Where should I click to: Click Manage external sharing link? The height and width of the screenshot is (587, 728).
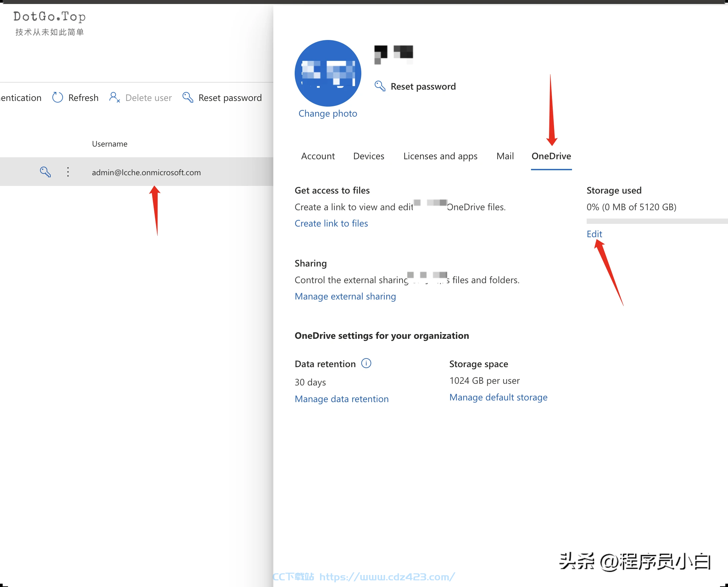[x=345, y=296]
